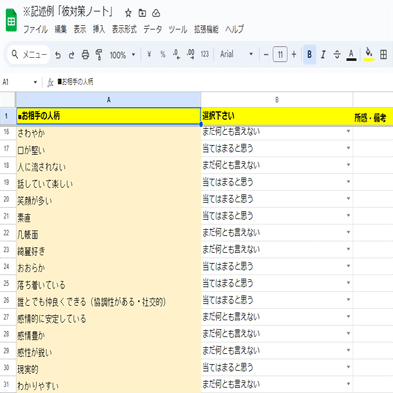
Task: Check the cloud save status icon
Action: tap(156, 13)
